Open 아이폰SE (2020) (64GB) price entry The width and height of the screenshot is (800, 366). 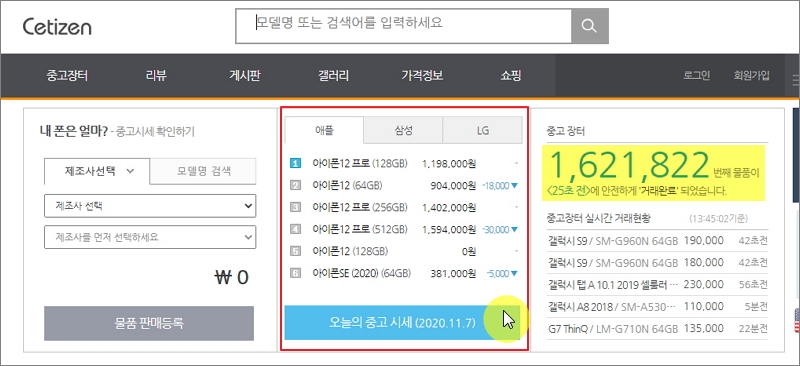pos(362,274)
